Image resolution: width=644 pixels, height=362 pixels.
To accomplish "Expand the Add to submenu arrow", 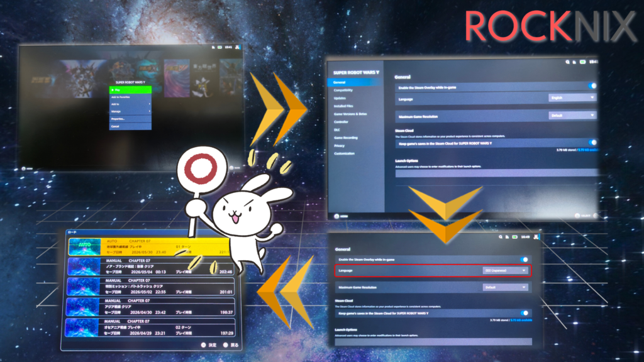I will click(149, 104).
